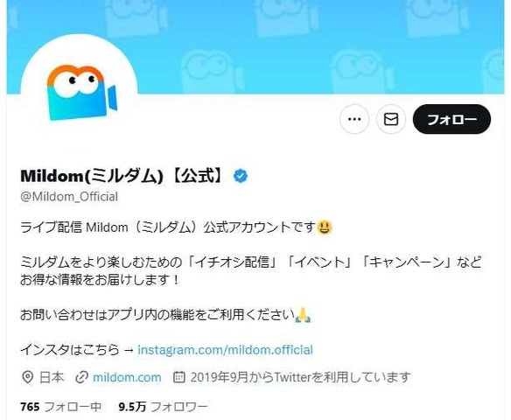The width and height of the screenshot is (511, 420).
Task: Click the blue verified checkmark badge
Action: coord(241,176)
